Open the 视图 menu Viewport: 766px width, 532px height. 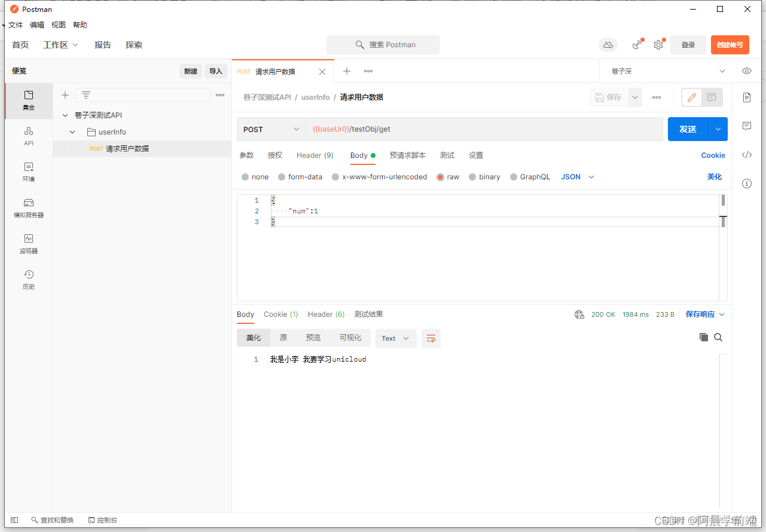[59, 25]
